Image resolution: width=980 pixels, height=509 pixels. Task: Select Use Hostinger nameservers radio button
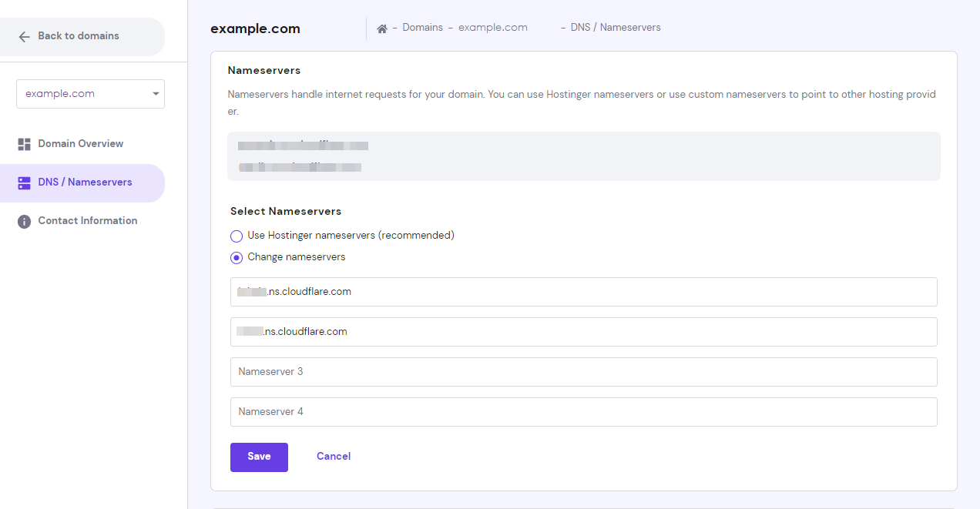237,236
